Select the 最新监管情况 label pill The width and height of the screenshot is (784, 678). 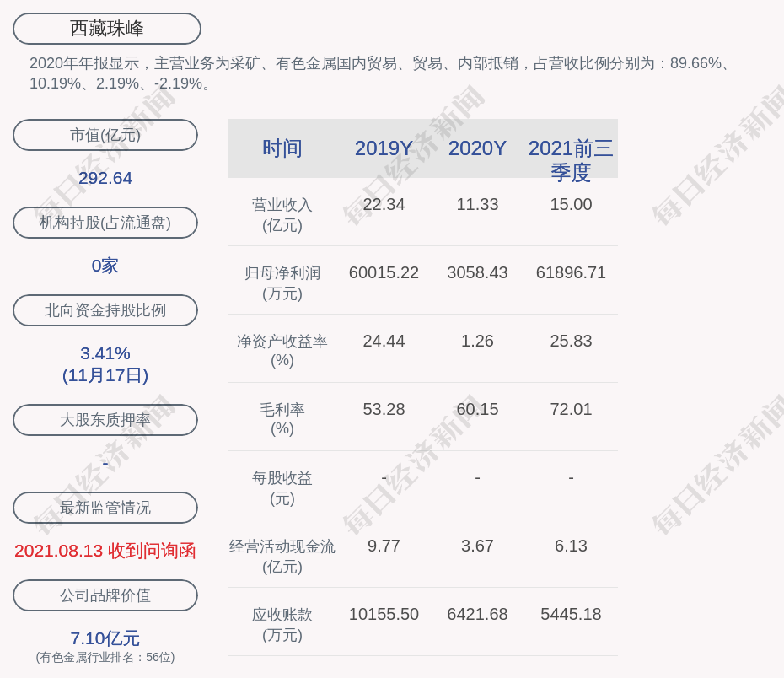(x=105, y=508)
